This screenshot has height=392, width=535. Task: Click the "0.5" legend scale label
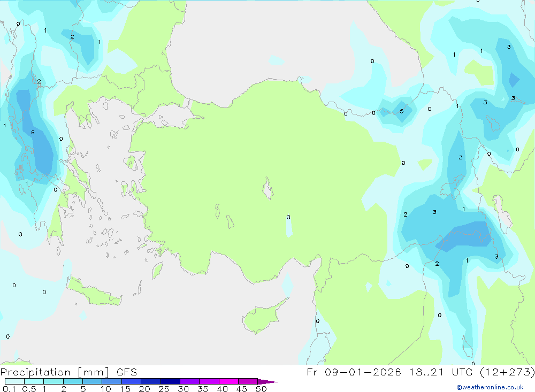[x=29, y=389]
